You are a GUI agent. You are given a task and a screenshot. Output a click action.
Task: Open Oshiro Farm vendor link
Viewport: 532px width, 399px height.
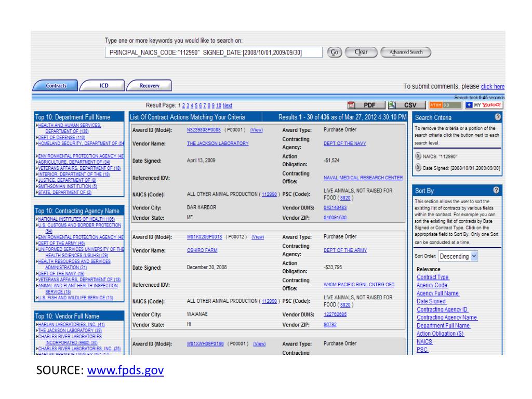(202, 250)
